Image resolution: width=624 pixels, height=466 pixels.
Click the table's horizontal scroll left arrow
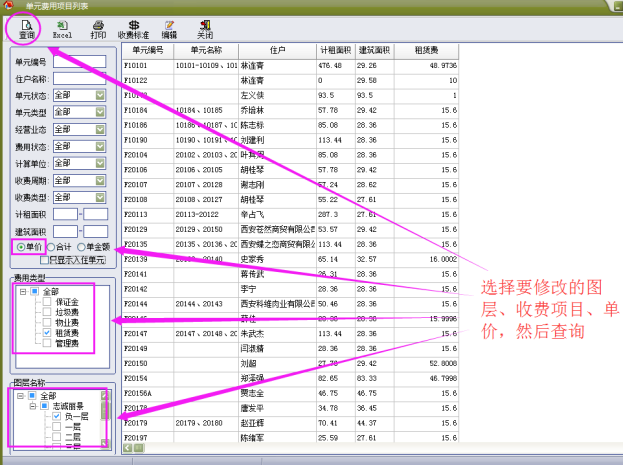click(127, 448)
